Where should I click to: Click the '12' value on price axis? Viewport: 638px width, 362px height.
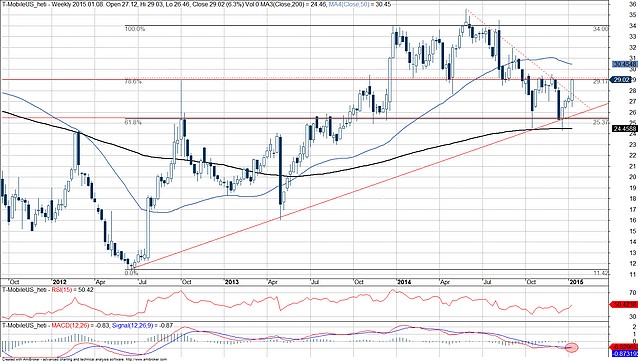pos(632,263)
